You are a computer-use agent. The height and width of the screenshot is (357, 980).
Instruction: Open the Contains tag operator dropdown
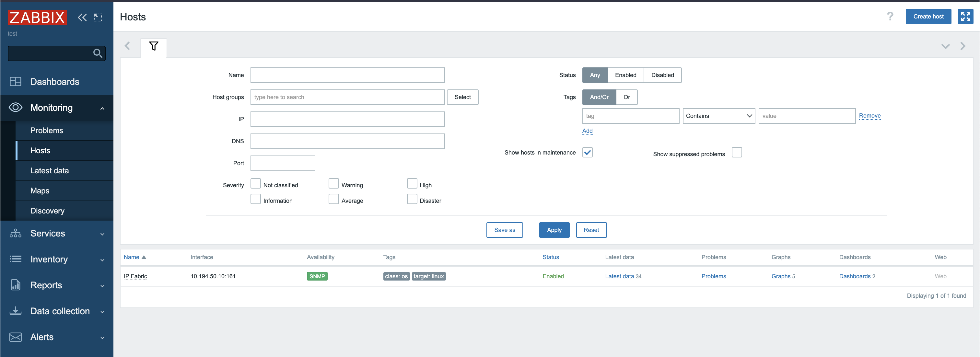(718, 116)
